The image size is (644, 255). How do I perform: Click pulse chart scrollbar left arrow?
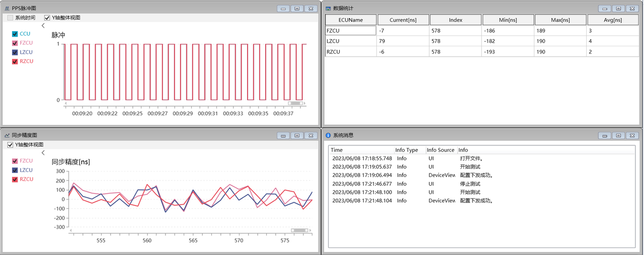pyautogui.click(x=64, y=103)
